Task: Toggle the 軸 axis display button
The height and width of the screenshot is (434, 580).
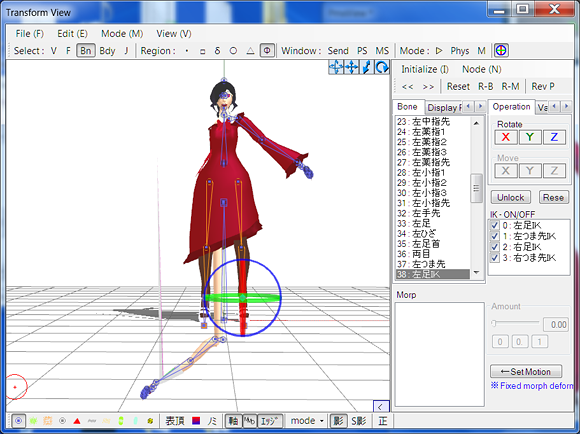Action: tap(233, 421)
